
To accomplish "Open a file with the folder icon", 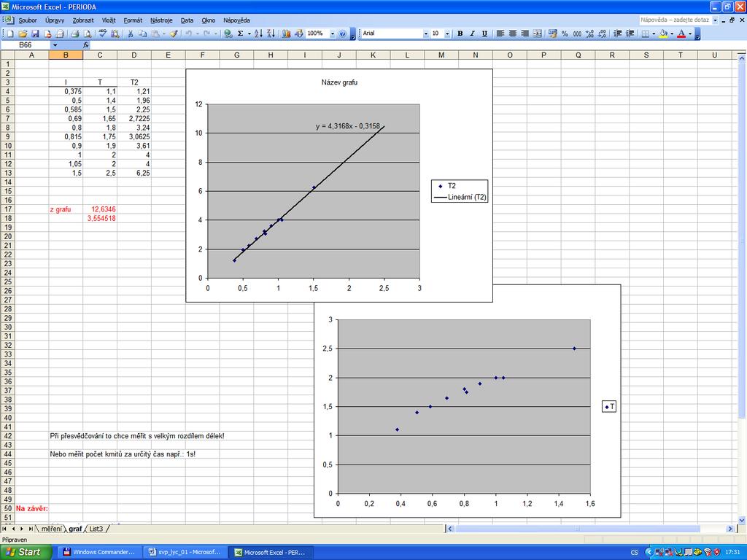I will pos(23,34).
